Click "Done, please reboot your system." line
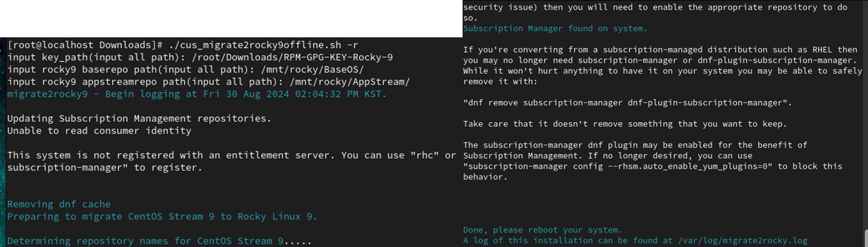This screenshot has width=868, height=247. 543,230
